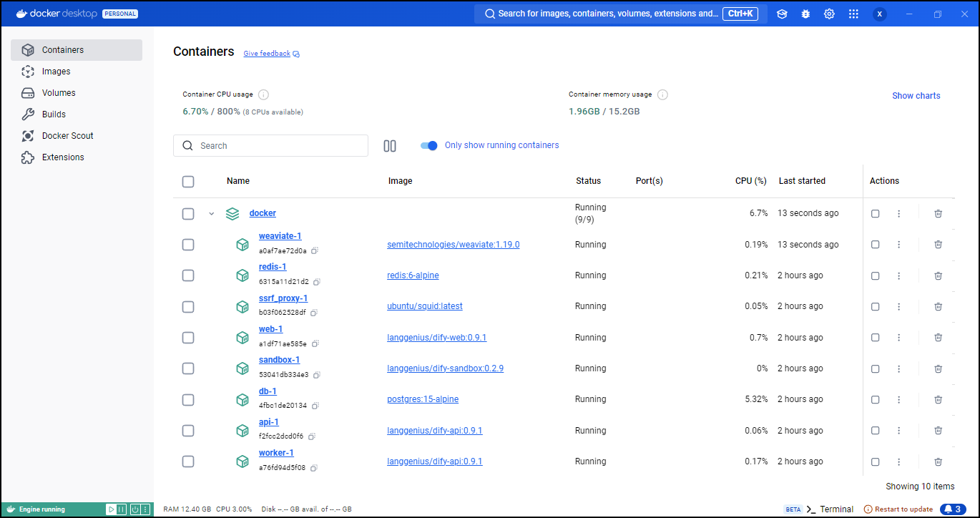
Task: Open the Learning center graduation cap icon
Action: [782, 14]
